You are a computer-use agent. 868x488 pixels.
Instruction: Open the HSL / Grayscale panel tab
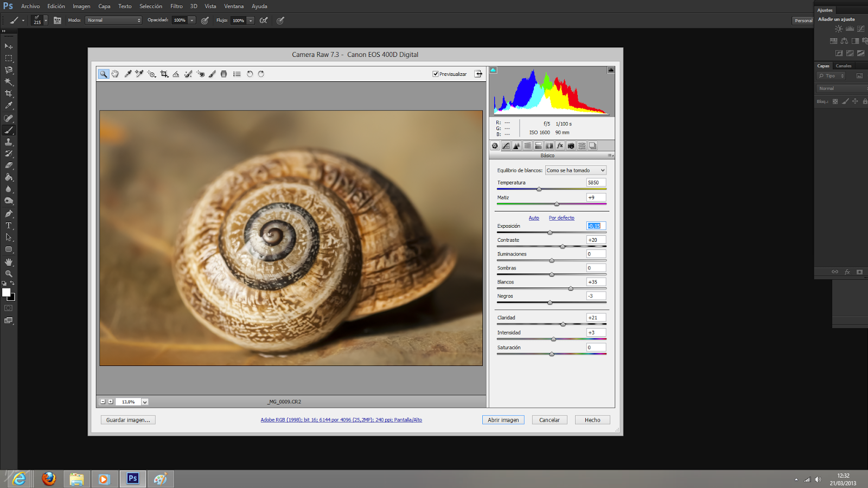pos(527,146)
